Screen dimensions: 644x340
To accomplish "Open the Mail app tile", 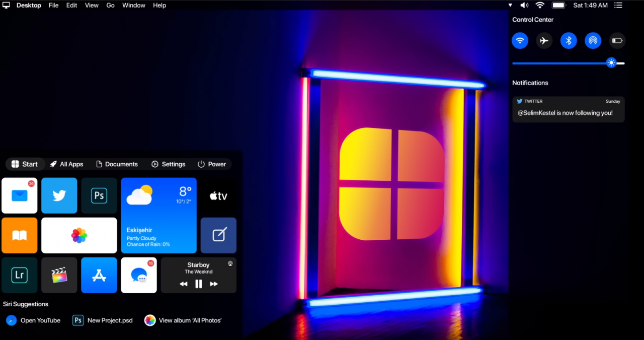I will [20, 195].
